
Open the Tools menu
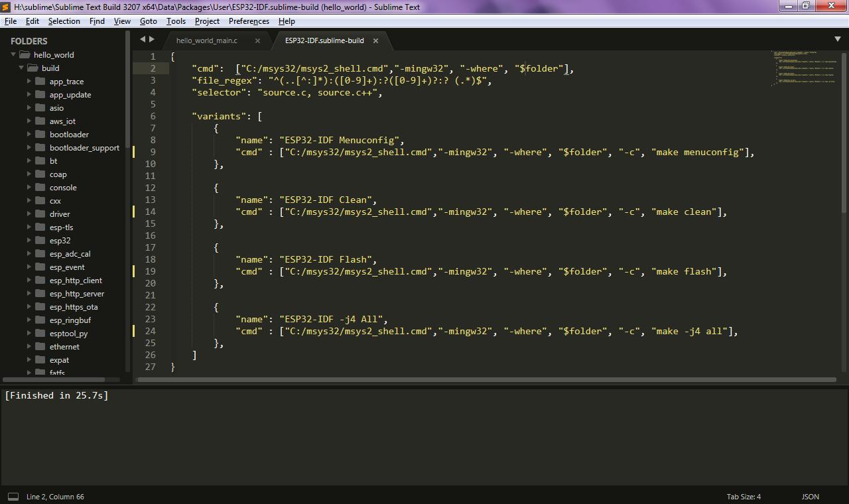pos(176,21)
